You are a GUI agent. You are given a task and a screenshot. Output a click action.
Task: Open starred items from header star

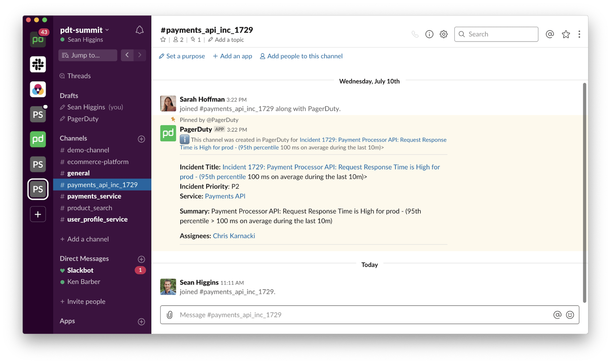coord(565,34)
